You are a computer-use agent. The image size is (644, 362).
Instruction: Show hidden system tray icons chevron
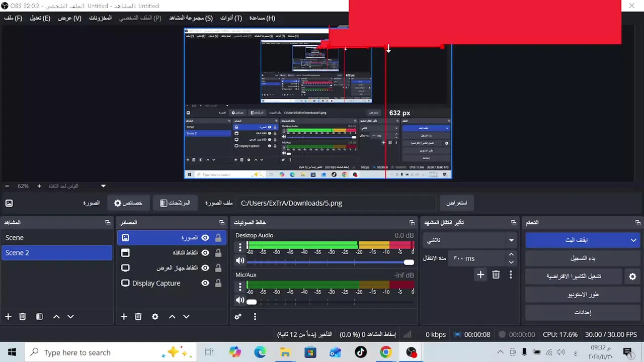(500, 352)
